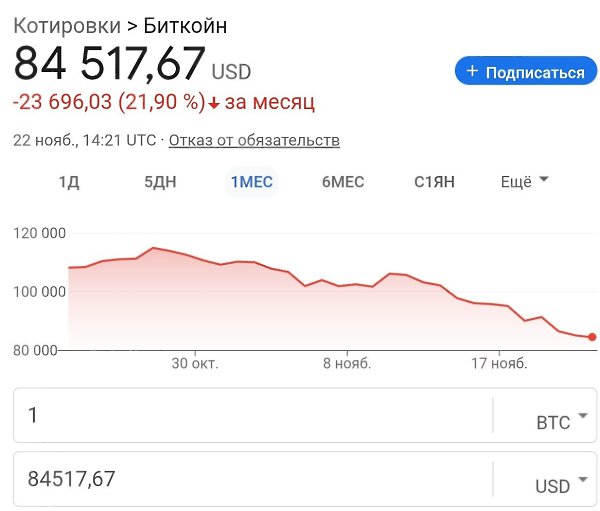This screenshot has width=600, height=511.
Task: Select the 1Д time range tab
Action: point(68,182)
